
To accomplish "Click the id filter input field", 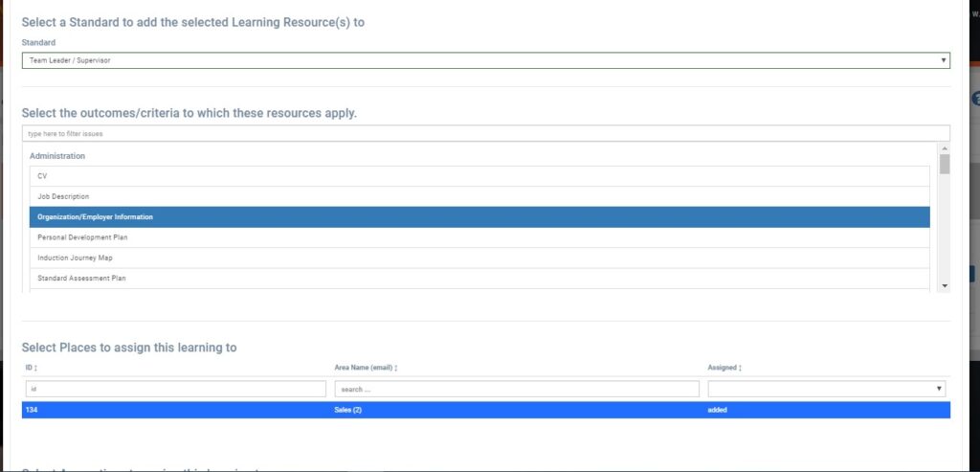I will pos(176,389).
